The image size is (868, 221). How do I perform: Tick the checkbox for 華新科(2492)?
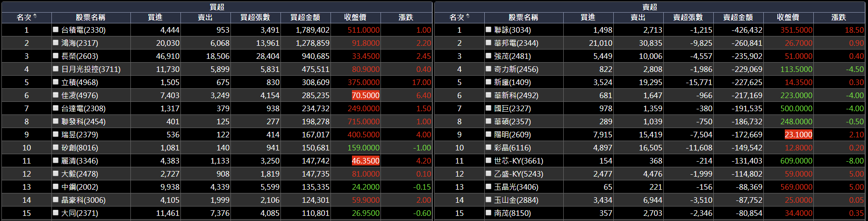(488, 95)
